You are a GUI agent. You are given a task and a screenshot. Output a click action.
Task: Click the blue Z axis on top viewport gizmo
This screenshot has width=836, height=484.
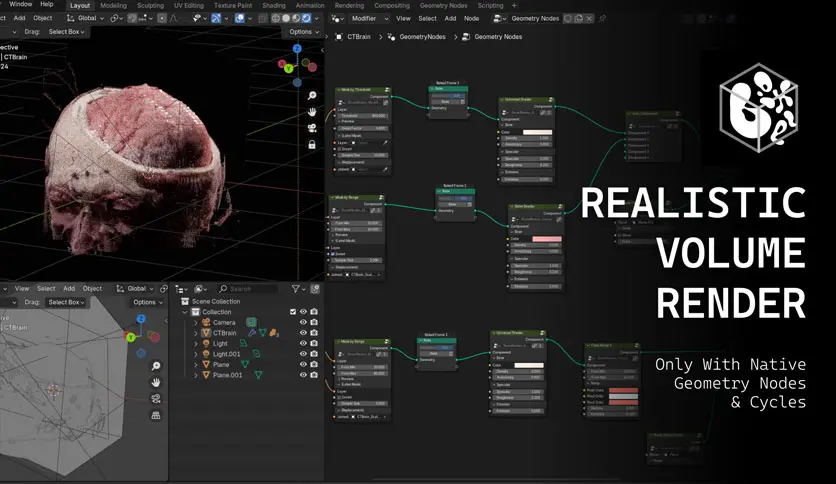pos(297,49)
